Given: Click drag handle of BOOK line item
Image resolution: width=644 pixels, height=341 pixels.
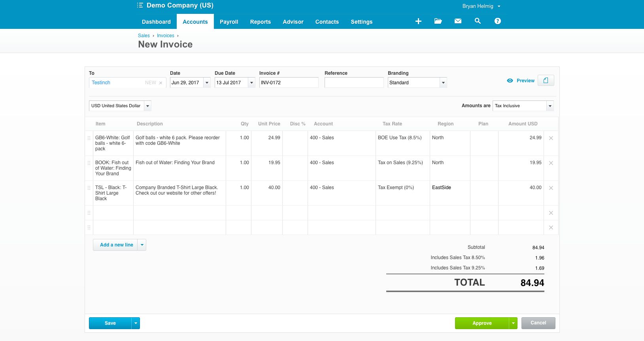Looking at the screenshot, I should [x=89, y=163].
